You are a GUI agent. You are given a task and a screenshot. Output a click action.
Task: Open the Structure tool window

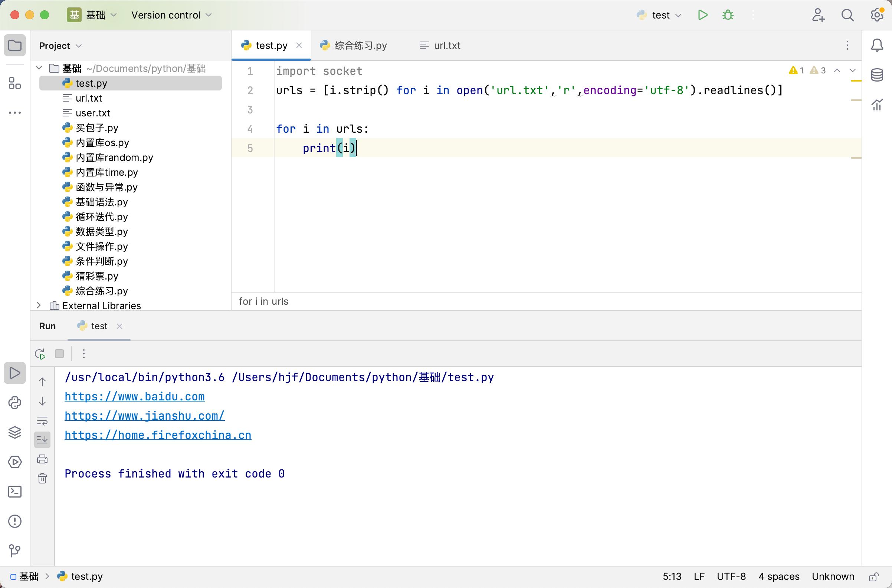pyautogui.click(x=14, y=83)
